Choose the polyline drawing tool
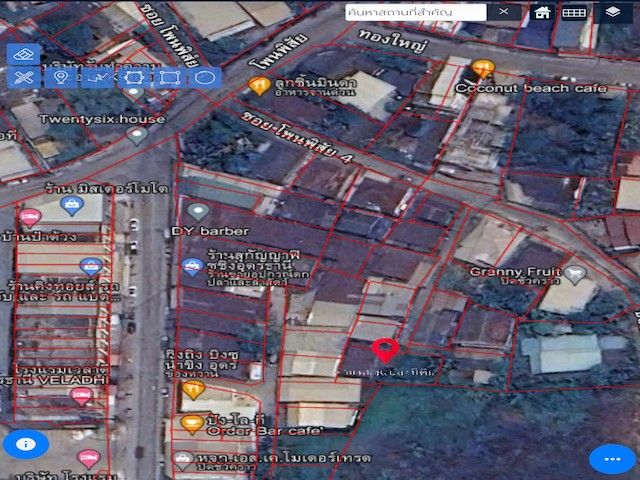The width and height of the screenshot is (640, 480). tap(97, 77)
